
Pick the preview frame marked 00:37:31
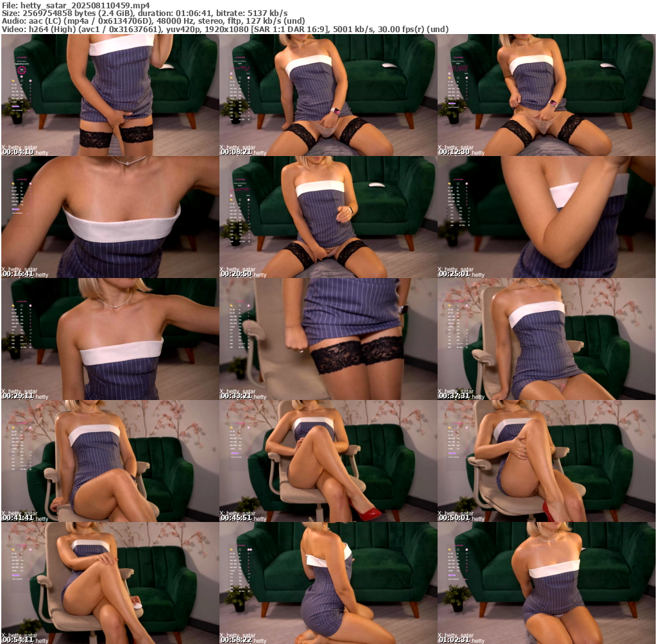[x=547, y=339]
